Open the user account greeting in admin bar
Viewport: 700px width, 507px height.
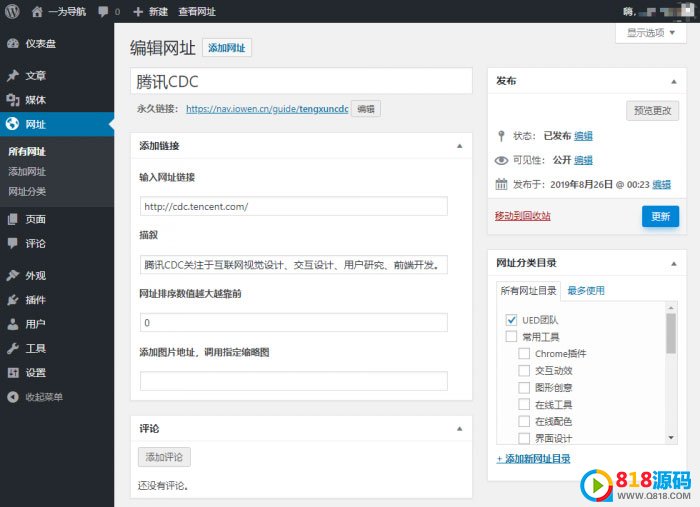[x=658, y=11]
